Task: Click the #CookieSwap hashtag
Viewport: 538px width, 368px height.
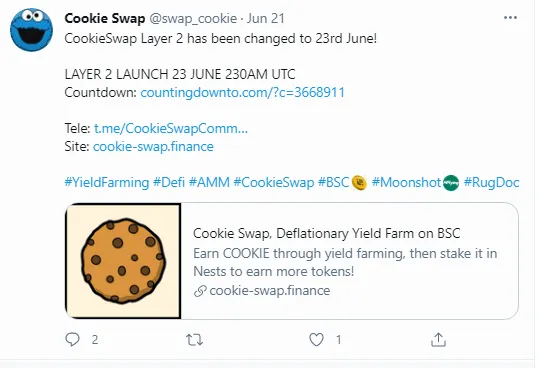Action: point(274,182)
